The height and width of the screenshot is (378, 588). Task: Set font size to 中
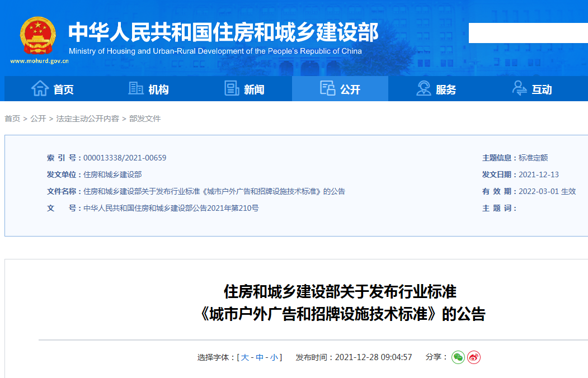tap(260, 357)
